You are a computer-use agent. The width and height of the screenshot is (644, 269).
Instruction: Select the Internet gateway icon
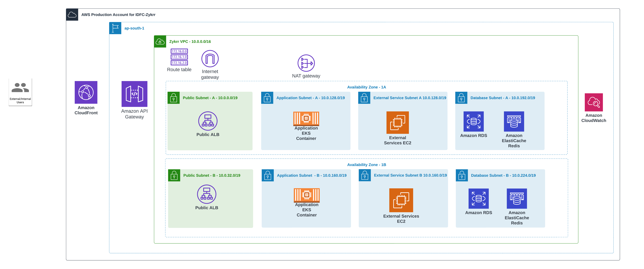[210, 58]
